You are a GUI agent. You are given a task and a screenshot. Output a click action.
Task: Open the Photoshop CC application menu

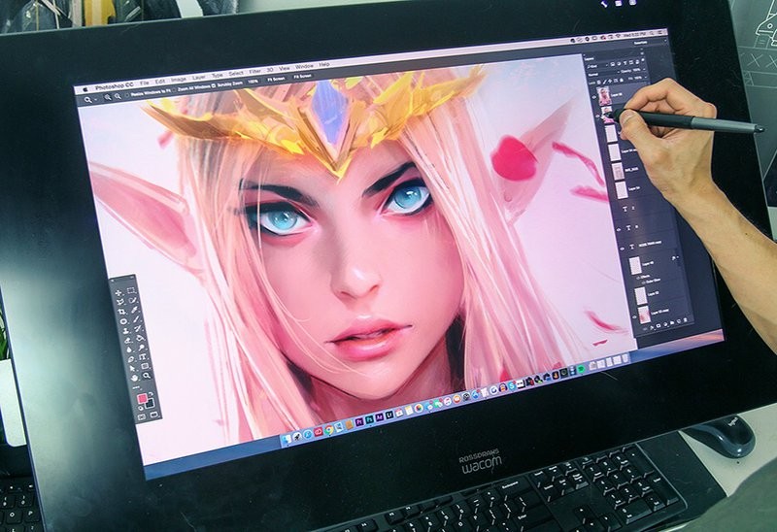[x=115, y=86]
